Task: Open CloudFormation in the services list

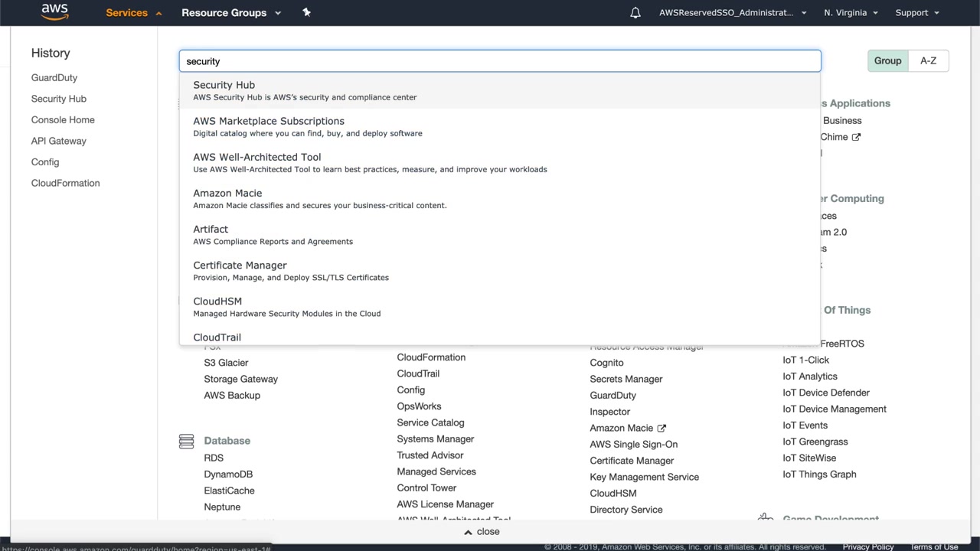Action: (431, 357)
